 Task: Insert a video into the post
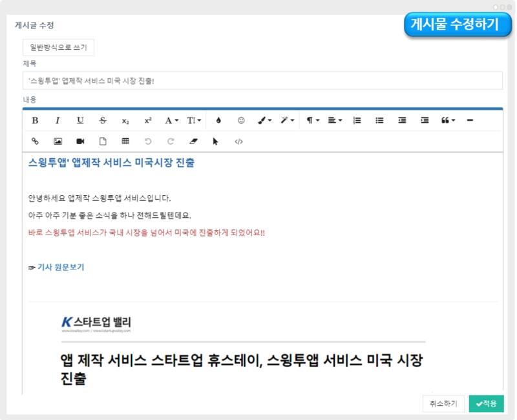[x=80, y=142]
